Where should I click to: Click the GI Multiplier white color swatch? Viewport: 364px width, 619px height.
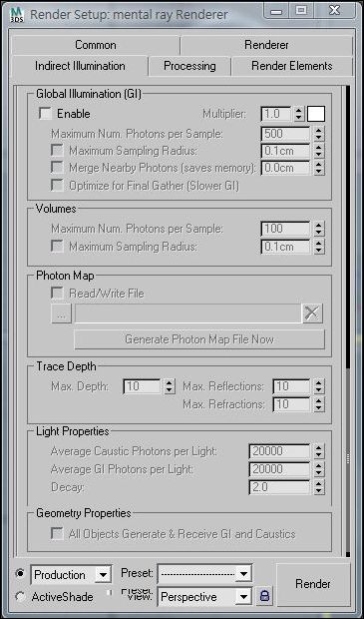point(316,114)
